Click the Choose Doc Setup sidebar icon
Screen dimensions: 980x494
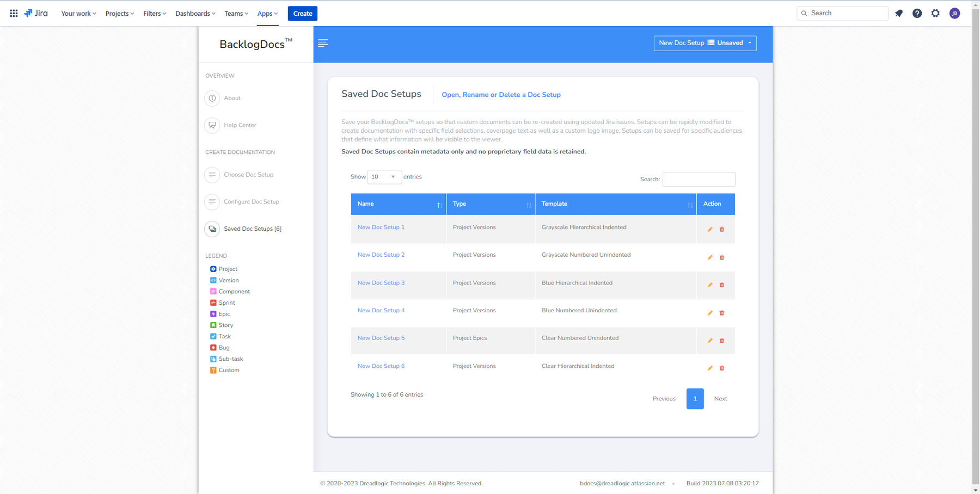point(212,175)
